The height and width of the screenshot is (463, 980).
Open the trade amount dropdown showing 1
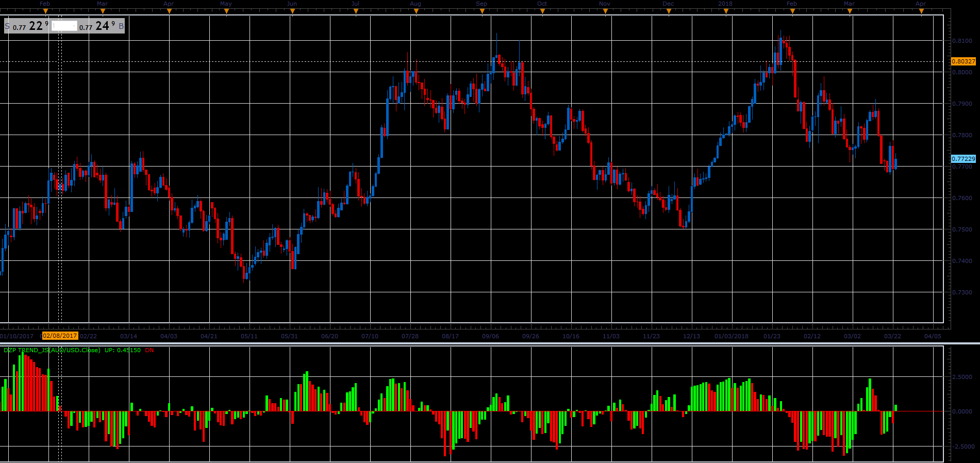[64, 26]
